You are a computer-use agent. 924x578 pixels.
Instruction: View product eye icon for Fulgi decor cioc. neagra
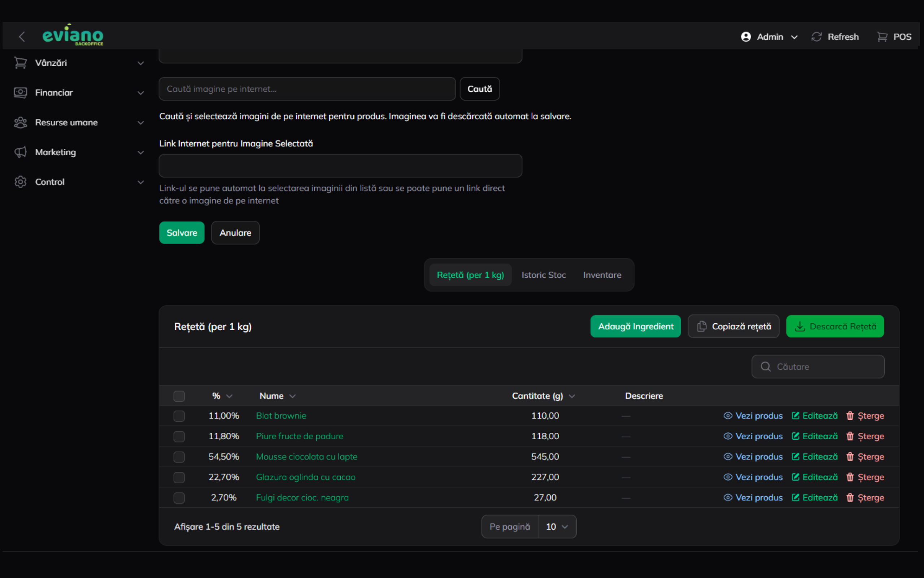[x=728, y=497]
